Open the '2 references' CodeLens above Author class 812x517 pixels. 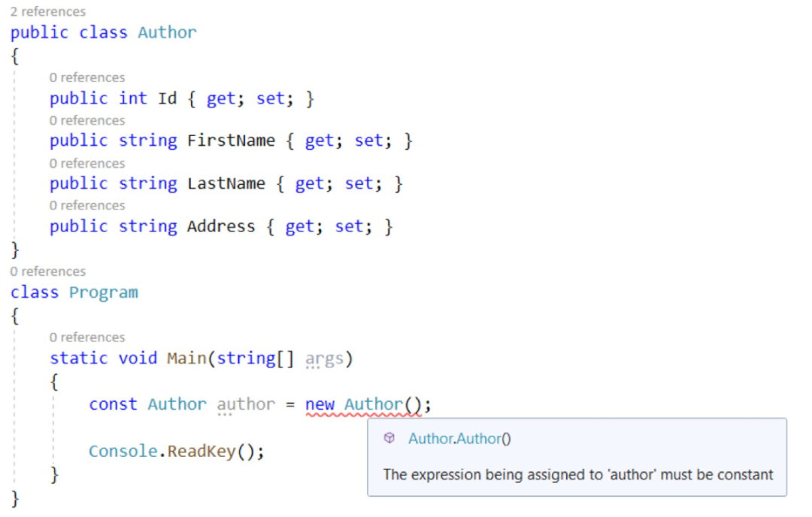(47, 11)
